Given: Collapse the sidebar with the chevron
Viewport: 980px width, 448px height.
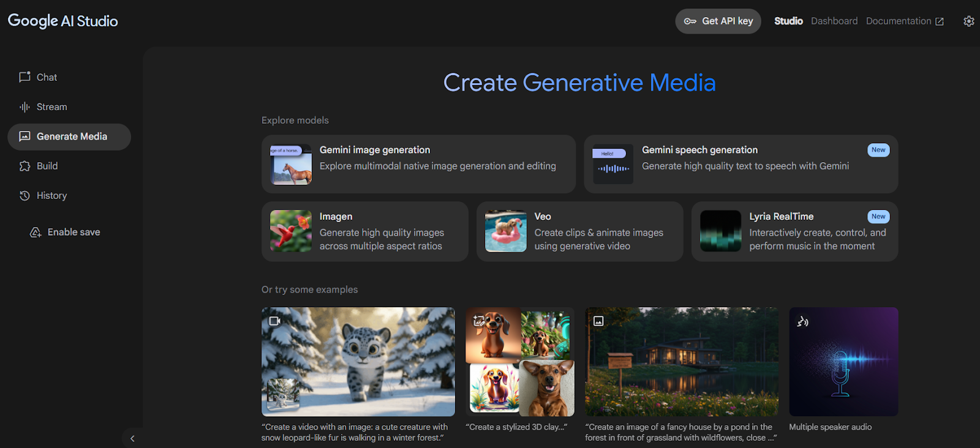Looking at the screenshot, I should (x=132, y=438).
